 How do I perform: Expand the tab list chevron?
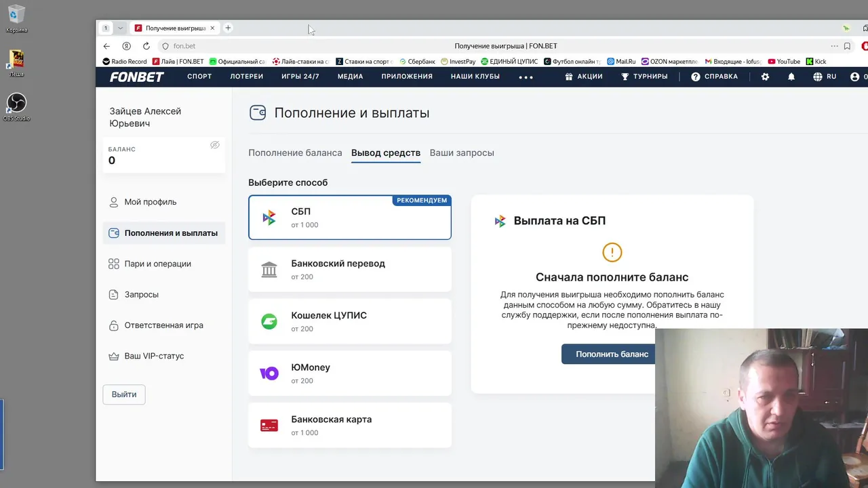click(120, 28)
